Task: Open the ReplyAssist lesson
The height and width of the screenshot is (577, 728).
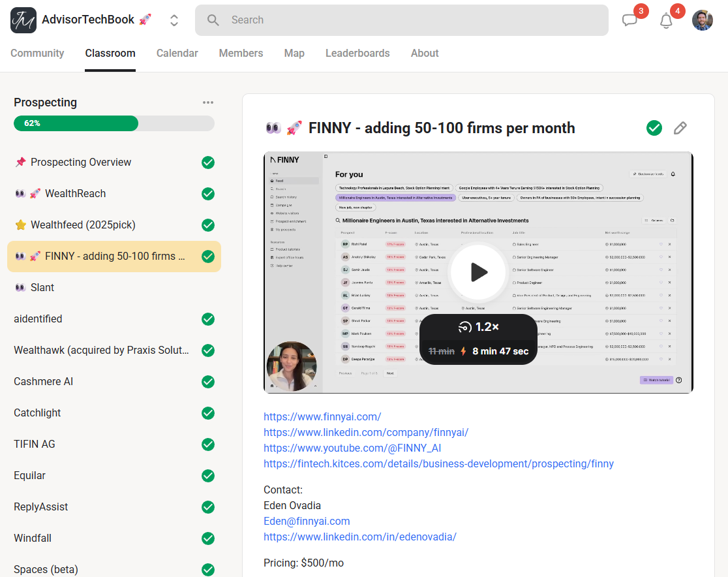Action: tap(114, 507)
